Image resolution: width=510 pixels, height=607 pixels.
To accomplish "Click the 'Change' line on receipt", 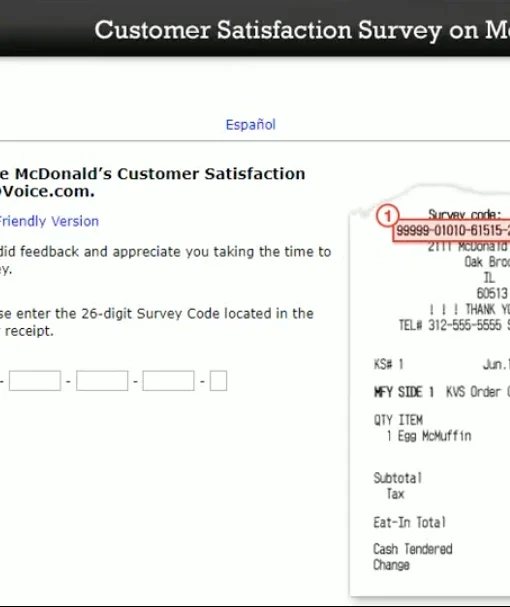I will 391,565.
